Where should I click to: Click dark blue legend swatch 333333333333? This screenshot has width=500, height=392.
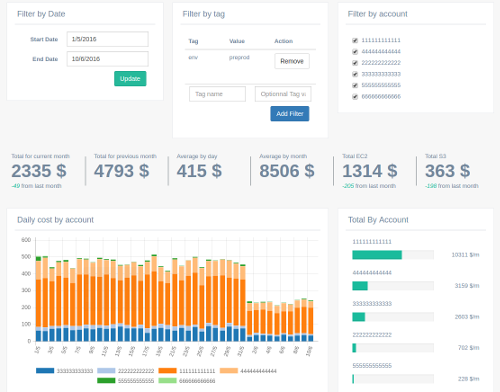[45, 371]
